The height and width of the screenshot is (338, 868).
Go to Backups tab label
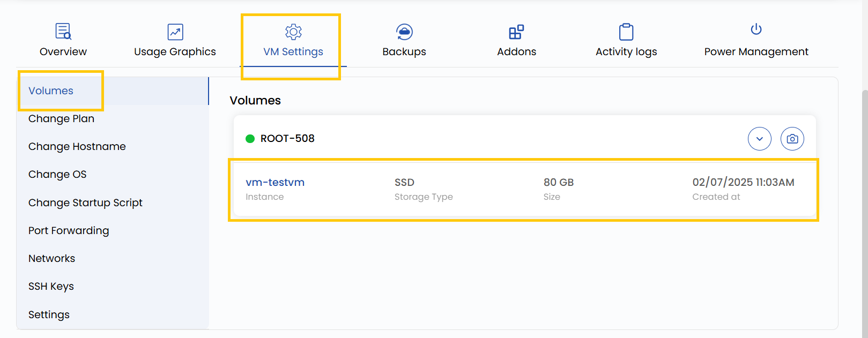[x=404, y=51]
